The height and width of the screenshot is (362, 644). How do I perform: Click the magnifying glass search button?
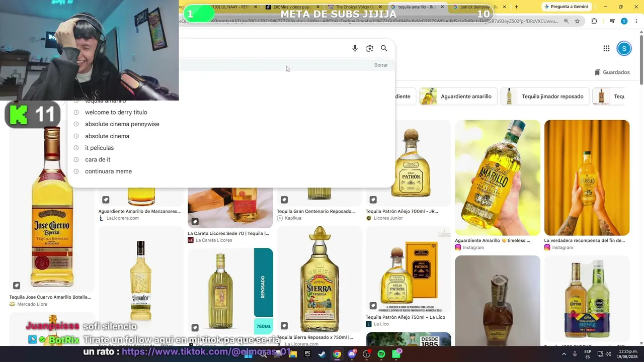click(384, 48)
